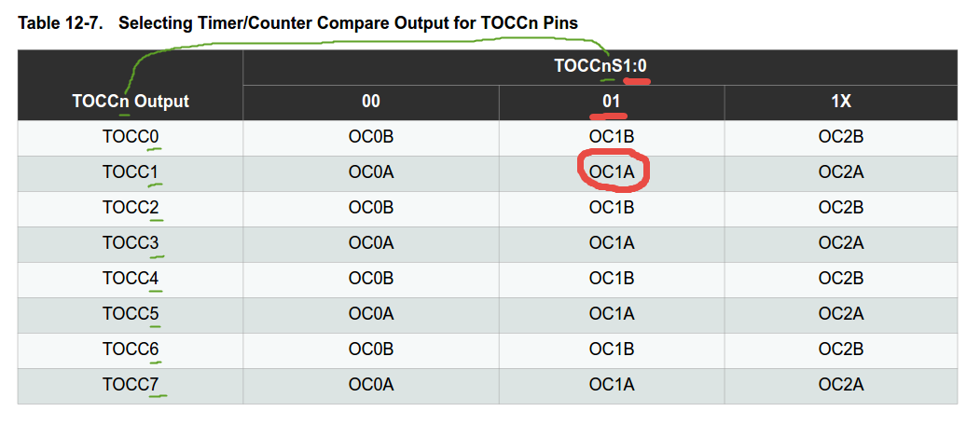Image resolution: width=980 pixels, height=425 pixels.
Task: Click OC0B in the TOCC0 row
Action: coord(370,137)
